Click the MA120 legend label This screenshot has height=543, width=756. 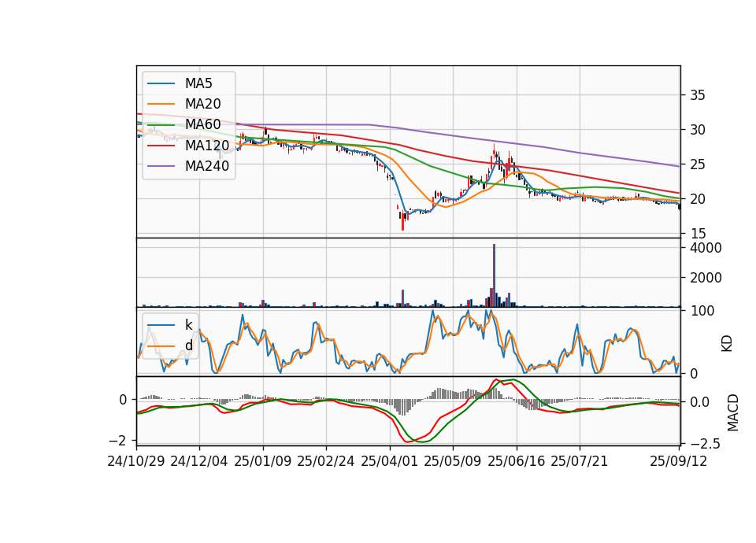point(207,145)
